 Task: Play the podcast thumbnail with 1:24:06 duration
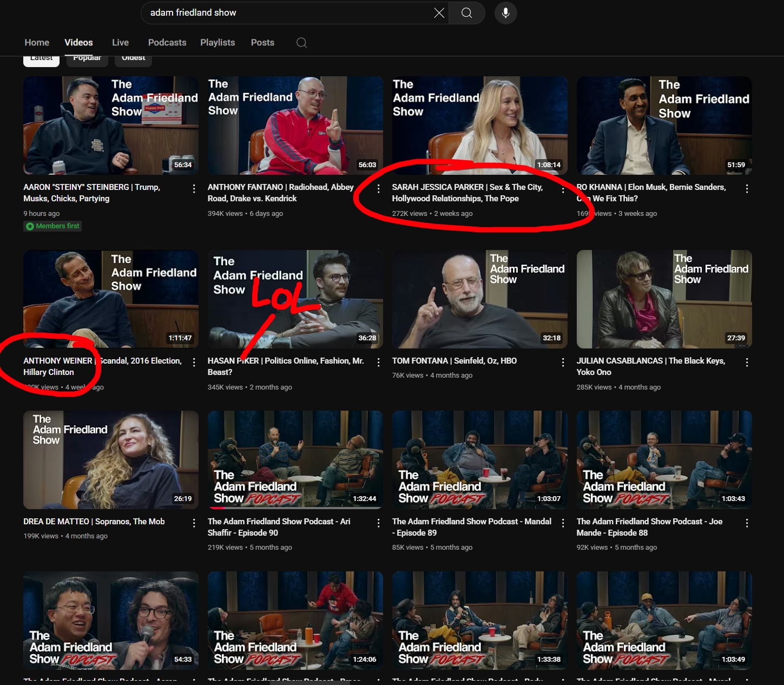[295, 620]
